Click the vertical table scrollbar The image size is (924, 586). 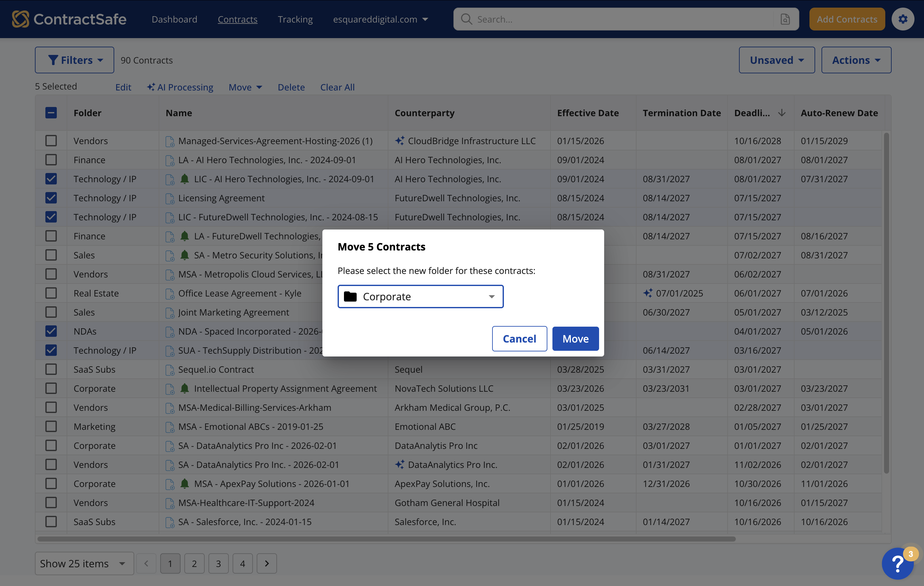tap(886, 303)
